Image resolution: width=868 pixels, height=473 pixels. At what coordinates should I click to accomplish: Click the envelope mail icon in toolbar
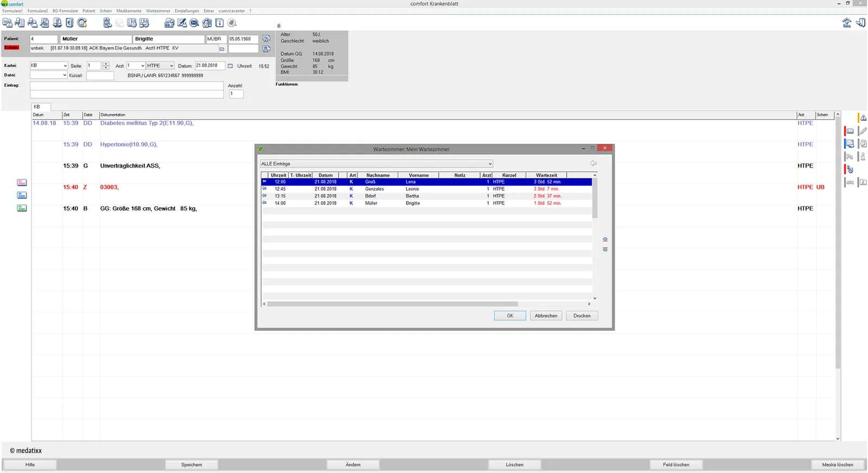click(194, 23)
